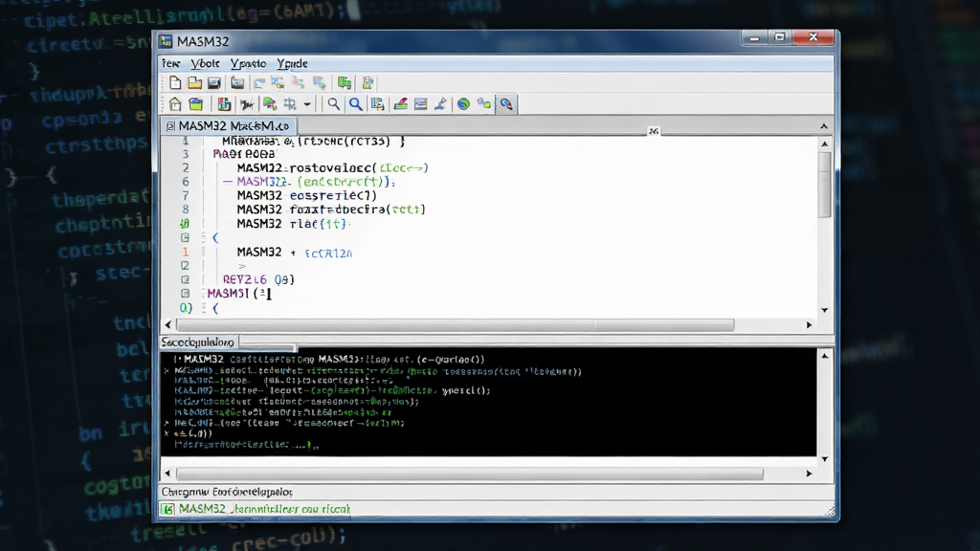Click the second disk icon beside Save
The image size is (980, 551).
(237, 83)
